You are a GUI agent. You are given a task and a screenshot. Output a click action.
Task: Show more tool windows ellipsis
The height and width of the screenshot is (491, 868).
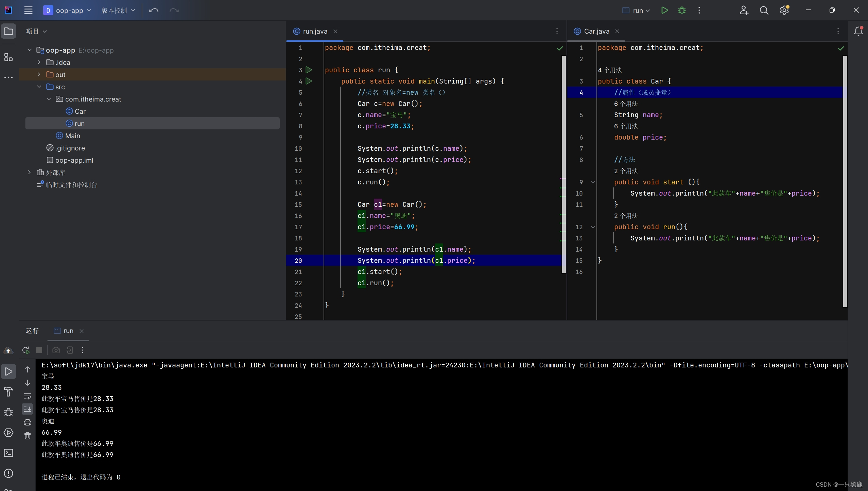[x=8, y=77]
